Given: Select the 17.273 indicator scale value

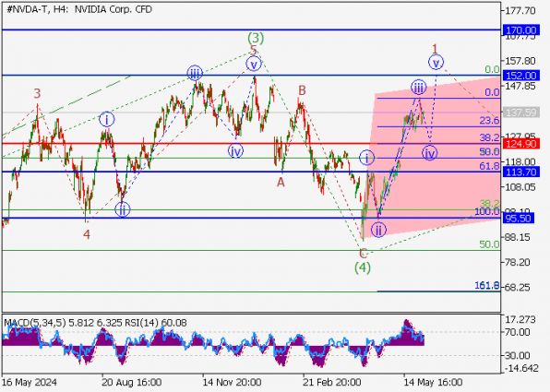Looking at the screenshot, I should [520, 319].
